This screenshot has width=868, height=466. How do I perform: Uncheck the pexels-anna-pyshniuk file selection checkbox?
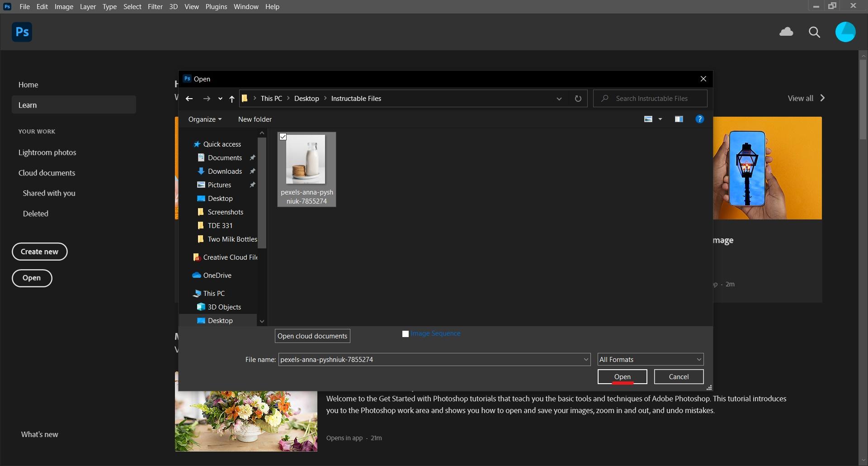[x=283, y=137]
